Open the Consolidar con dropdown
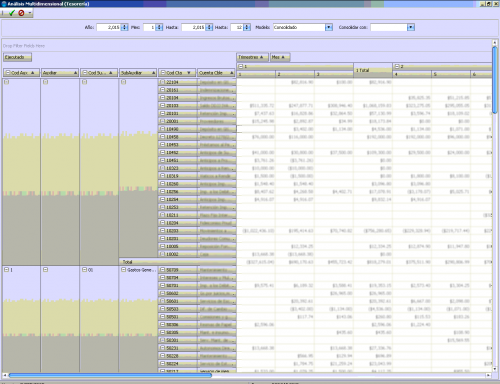 (411, 27)
